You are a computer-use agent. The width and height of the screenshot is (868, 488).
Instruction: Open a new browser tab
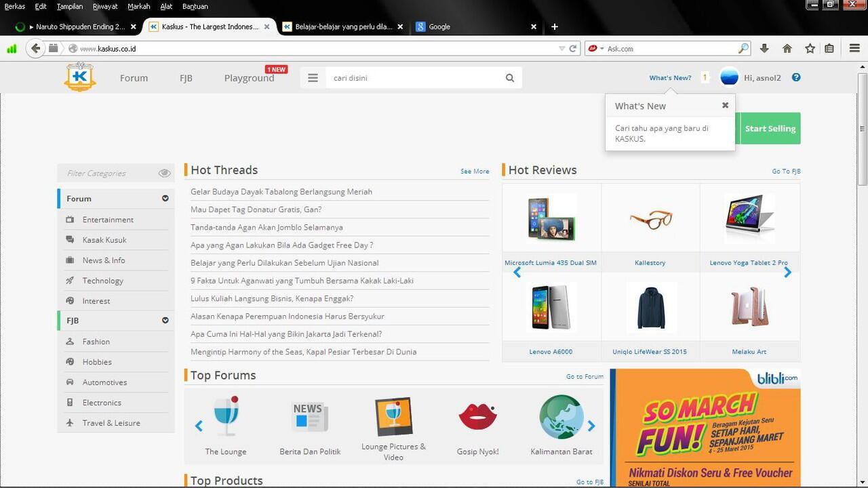554,26
